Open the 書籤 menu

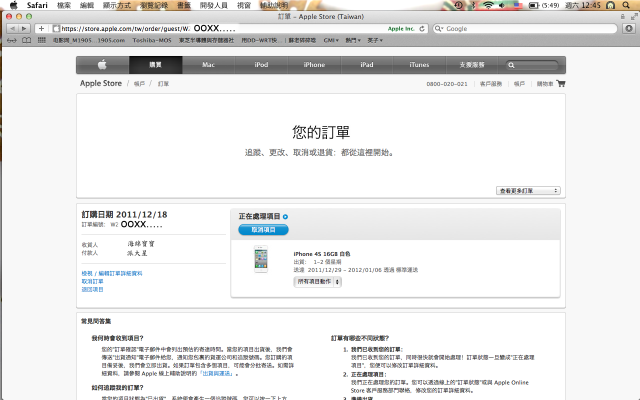tap(184, 5)
